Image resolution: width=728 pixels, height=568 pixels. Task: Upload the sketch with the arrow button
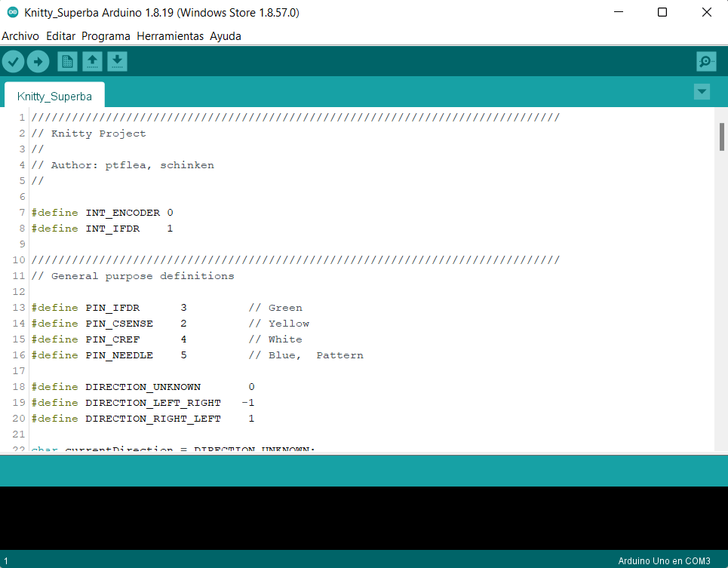(38, 62)
